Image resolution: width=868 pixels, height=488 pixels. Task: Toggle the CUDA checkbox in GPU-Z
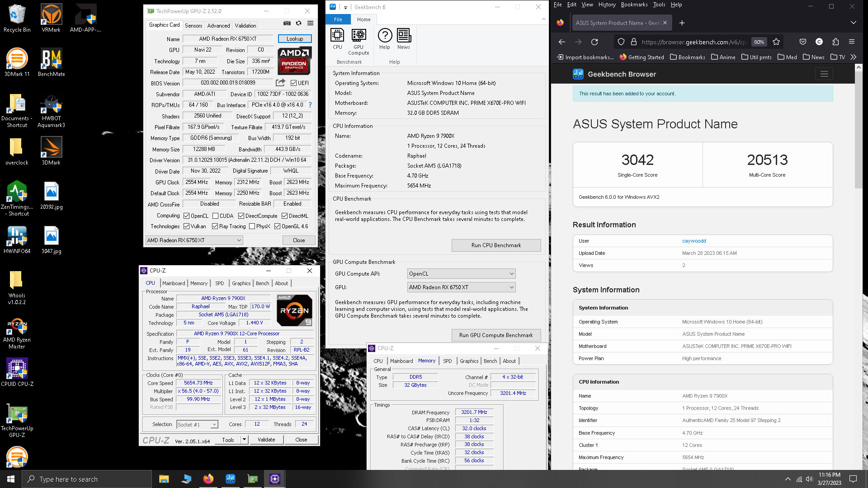215,216
